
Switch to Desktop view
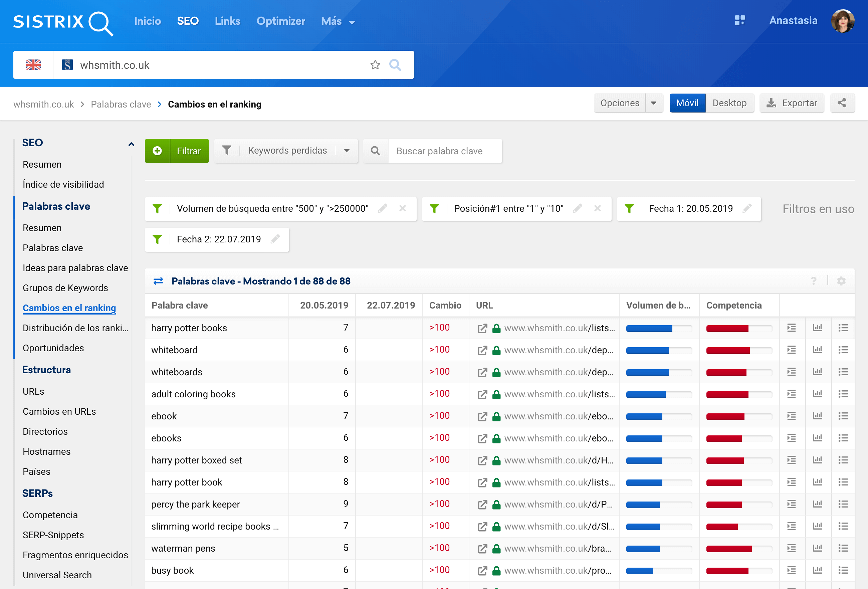coord(729,103)
